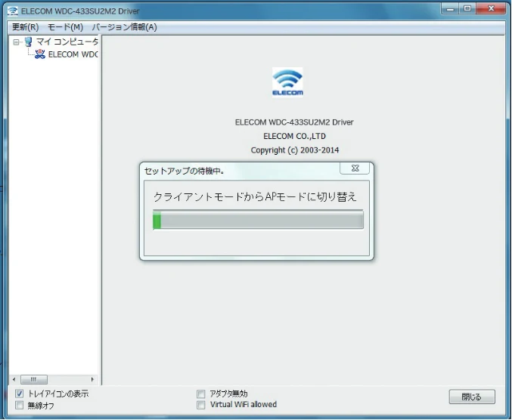The image size is (512, 420).
Task: Open the 更新(R) menu
Action: (x=25, y=26)
